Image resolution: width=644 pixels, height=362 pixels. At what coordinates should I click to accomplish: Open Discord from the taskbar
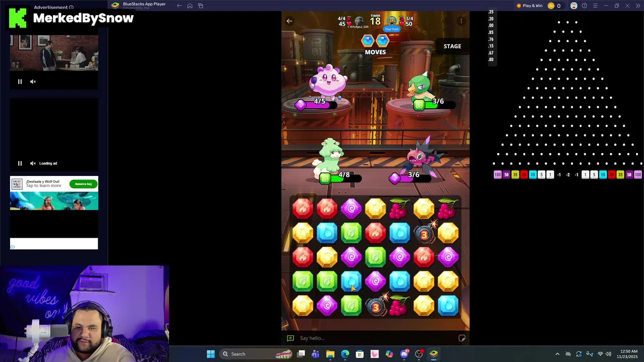click(x=404, y=354)
